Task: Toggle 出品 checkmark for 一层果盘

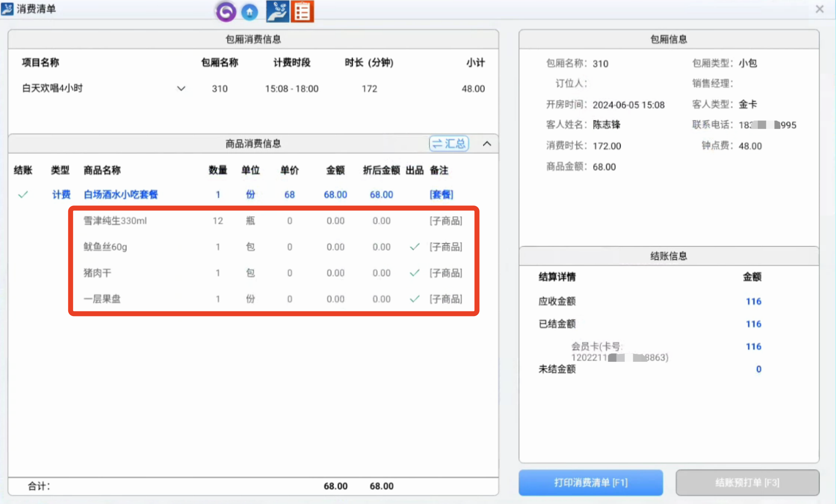Action: coord(415,299)
